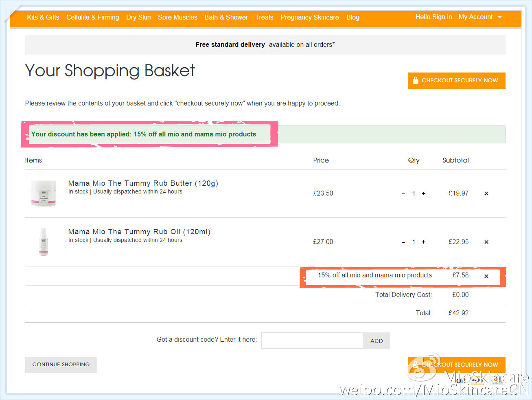Remove Tummy Rub Butter from basket

point(486,193)
